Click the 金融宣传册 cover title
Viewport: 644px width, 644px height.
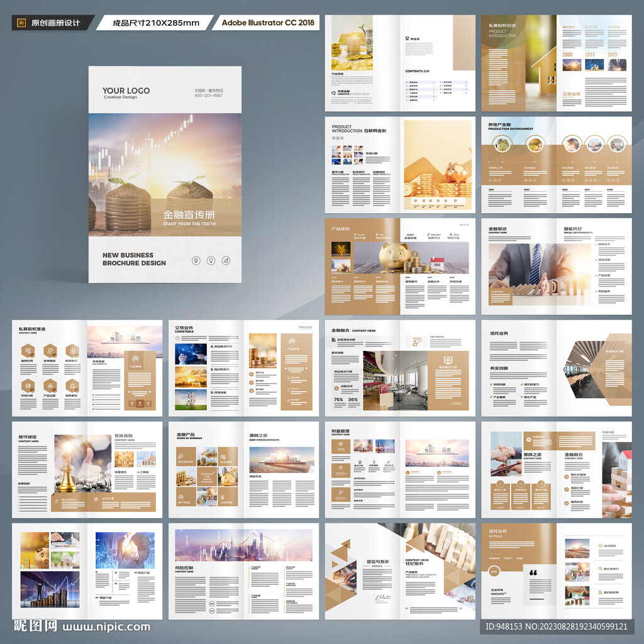(x=189, y=215)
